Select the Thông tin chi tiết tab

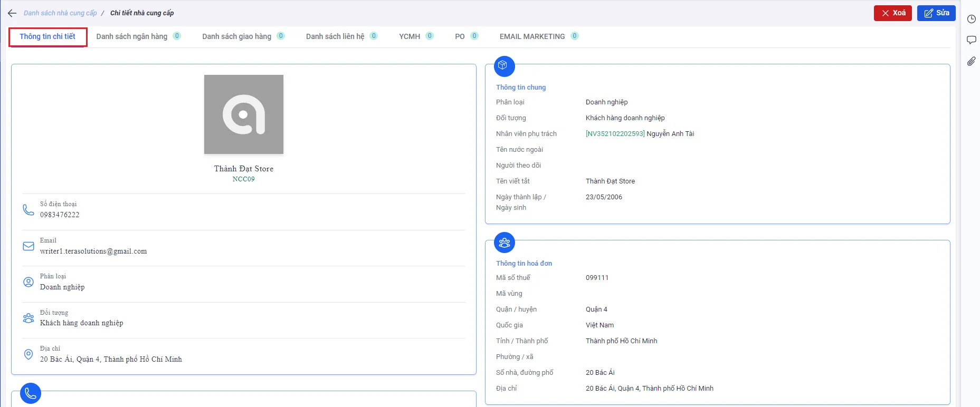point(47,36)
